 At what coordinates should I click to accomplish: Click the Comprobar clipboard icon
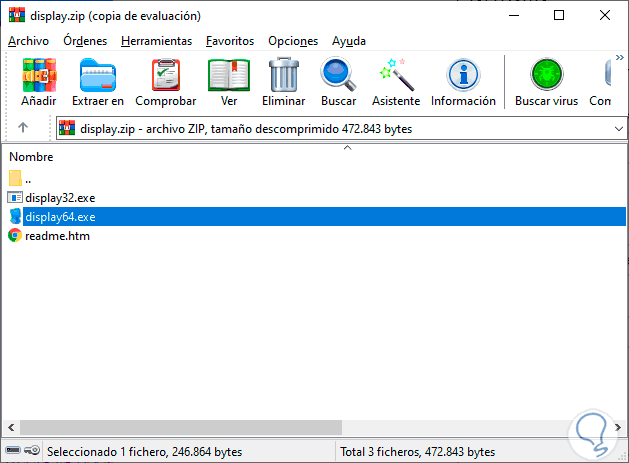click(x=166, y=75)
